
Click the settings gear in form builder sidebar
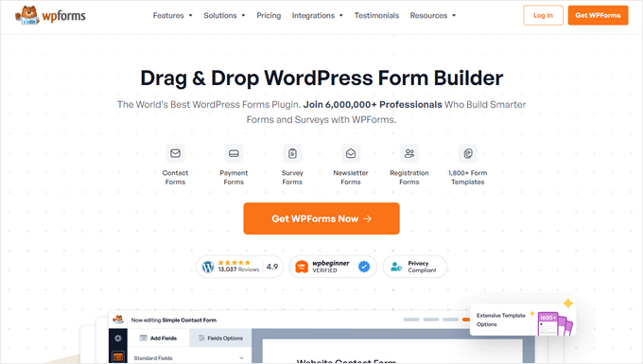pos(118,338)
